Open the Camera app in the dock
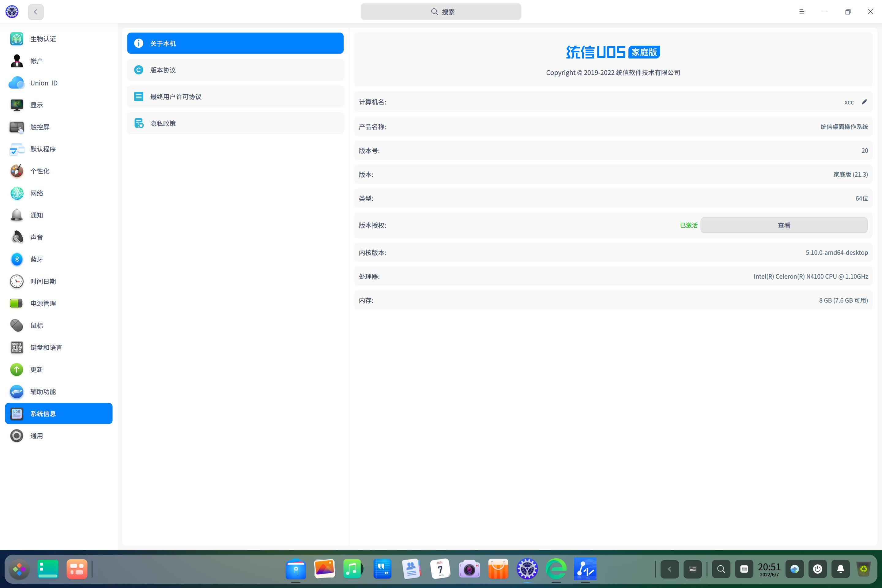The width and height of the screenshot is (882, 588). pyautogui.click(x=469, y=568)
